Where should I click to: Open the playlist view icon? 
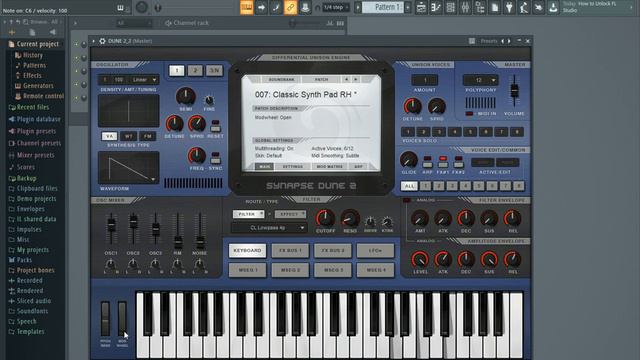(x=421, y=7)
